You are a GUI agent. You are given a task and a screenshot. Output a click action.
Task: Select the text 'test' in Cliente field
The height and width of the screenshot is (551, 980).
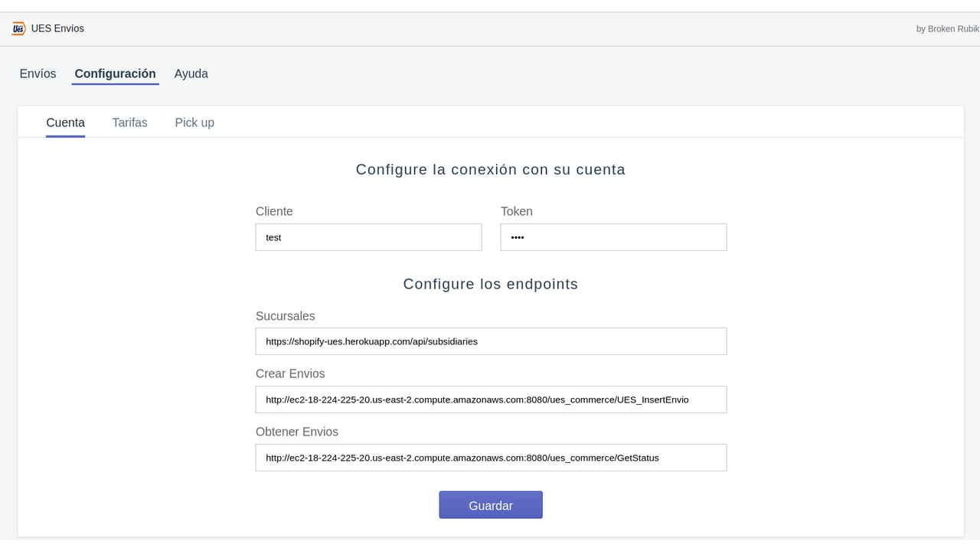(x=273, y=237)
